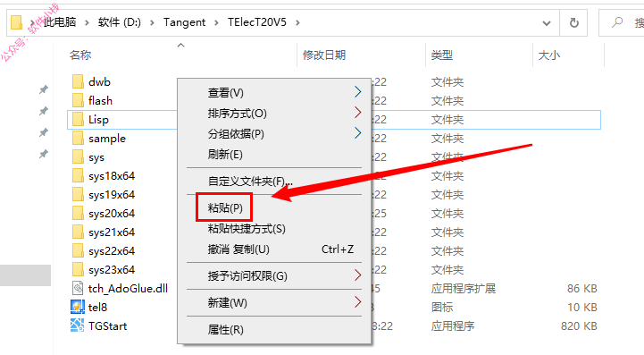This screenshot has width=644, height=355.
Task: Click the 820 KB size value
Action: point(579,326)
